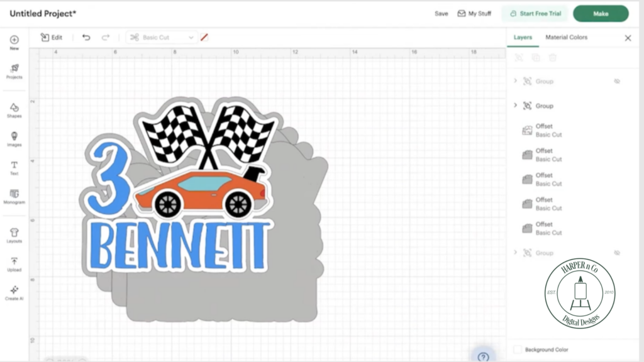Image resolution: width=644 pixels, height=362 pixels.
Task: Unhide the bottom hidden Group layer
Action: point(617,253)
